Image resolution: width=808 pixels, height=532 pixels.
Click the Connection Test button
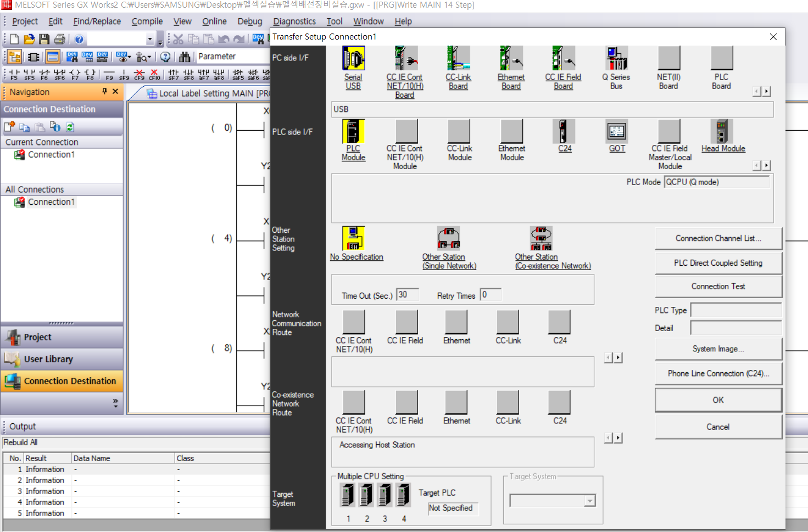coord(718,287)
